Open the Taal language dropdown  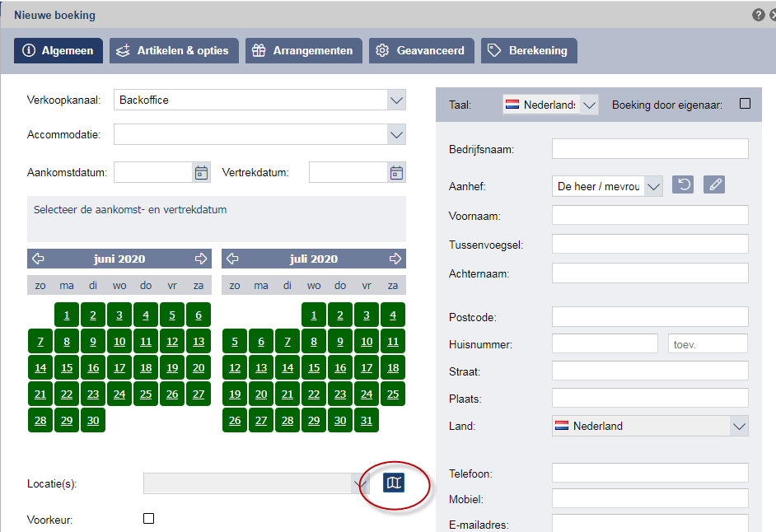[x=589, y=105]
